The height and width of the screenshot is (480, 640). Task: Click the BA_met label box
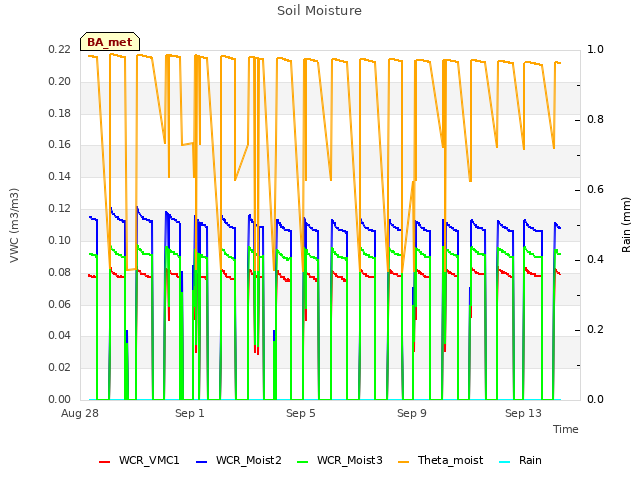[x=110, y=42]
